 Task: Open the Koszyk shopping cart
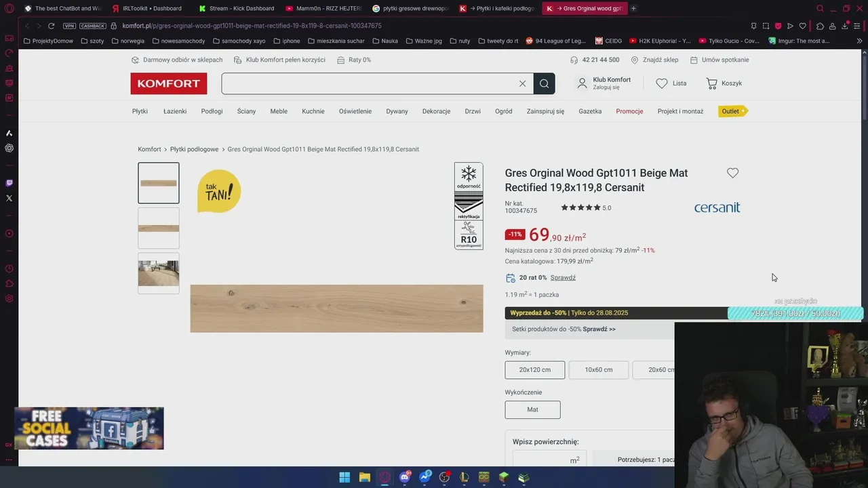click(724, 83)
